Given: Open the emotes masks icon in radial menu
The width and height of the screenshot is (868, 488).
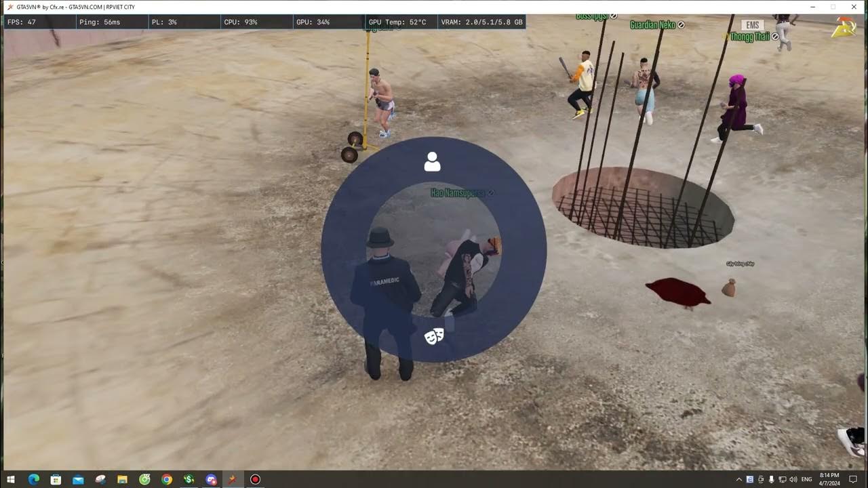Looking at the screenshot, I should pos(434,335).
